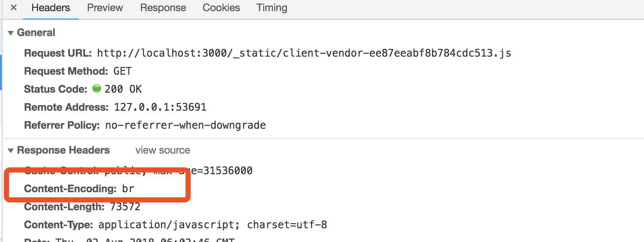This screenshot has width=644, height=242.
Task: Open the Response tab
Action: [163, 8]
